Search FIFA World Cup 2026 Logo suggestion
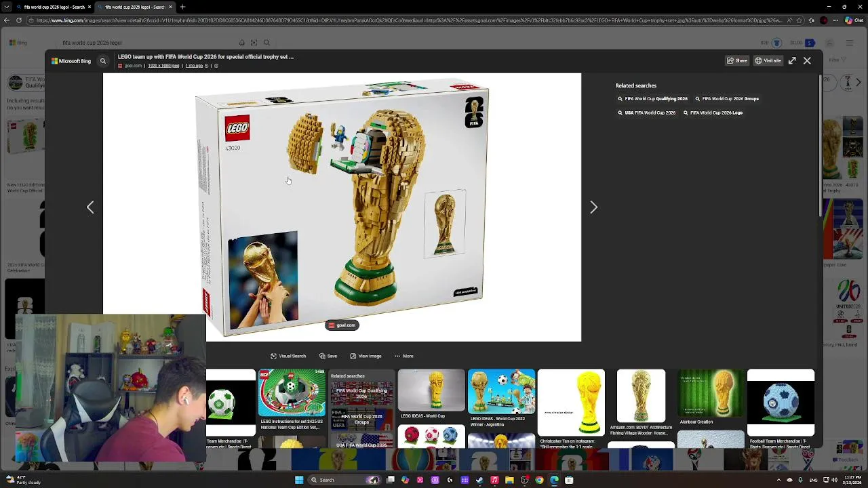 [x=713, y=113]
